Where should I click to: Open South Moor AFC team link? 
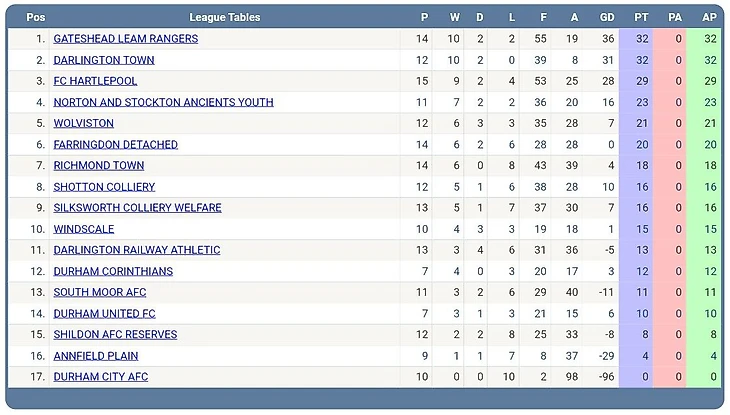click(100, 292)
